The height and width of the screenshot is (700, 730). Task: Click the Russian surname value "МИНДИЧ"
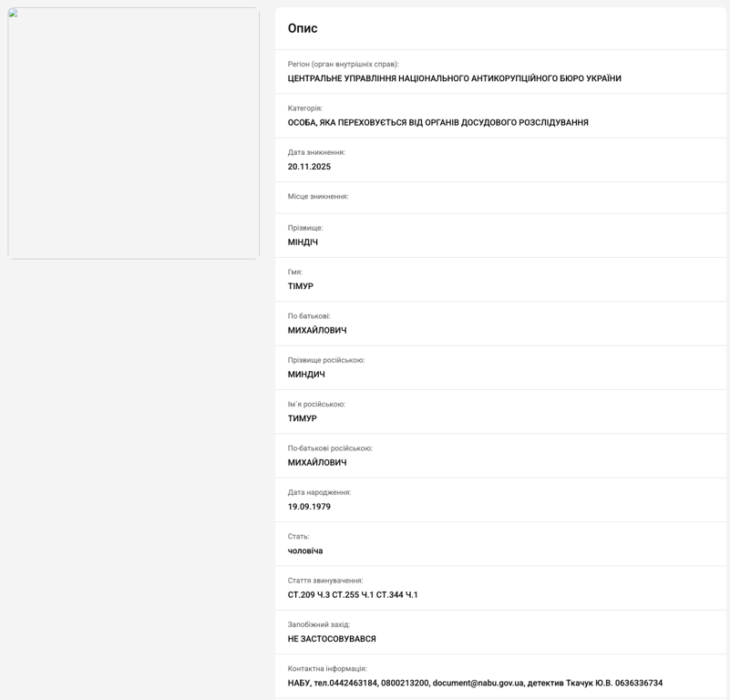tap(306, 375)
